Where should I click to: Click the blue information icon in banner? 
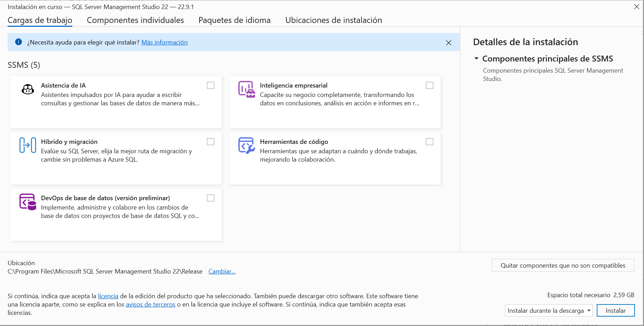(x=19, y=42)
